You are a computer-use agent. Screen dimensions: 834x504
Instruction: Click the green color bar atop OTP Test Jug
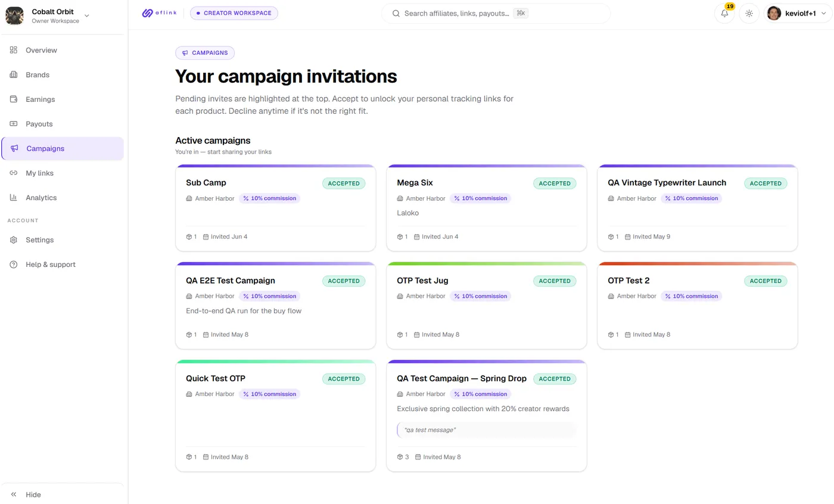pos(487,263)
